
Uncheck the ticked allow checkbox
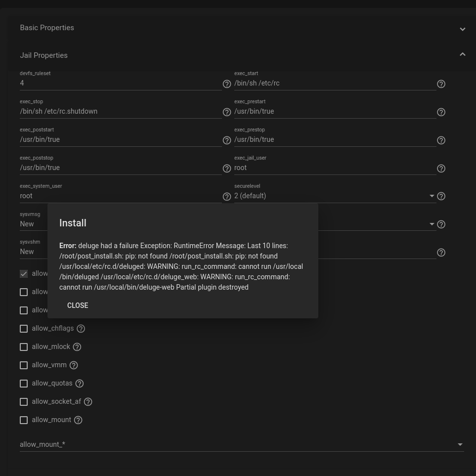[24, 274]
